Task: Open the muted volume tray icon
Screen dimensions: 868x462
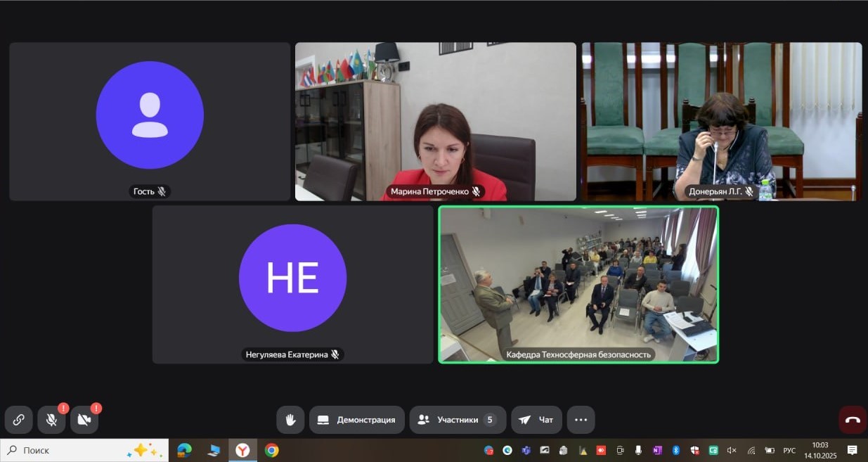Action: click(x=732, y=450)
